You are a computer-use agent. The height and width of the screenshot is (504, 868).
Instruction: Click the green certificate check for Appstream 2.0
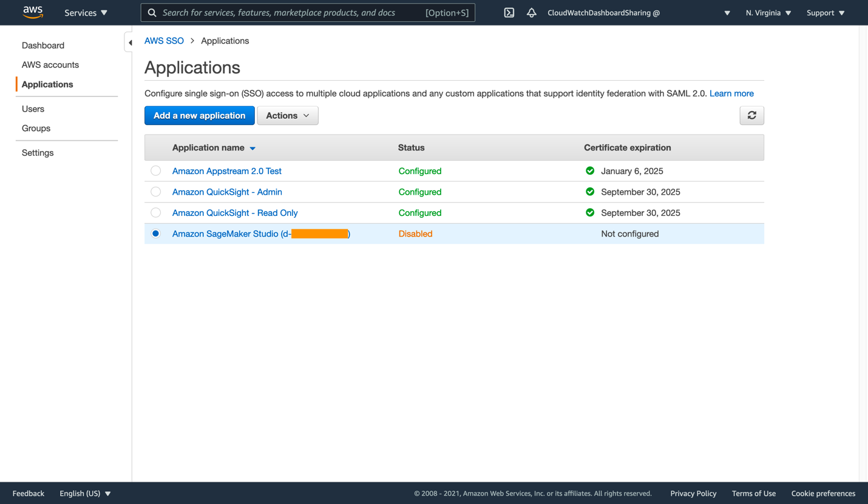pyautogui.click(x=589, y=170)
